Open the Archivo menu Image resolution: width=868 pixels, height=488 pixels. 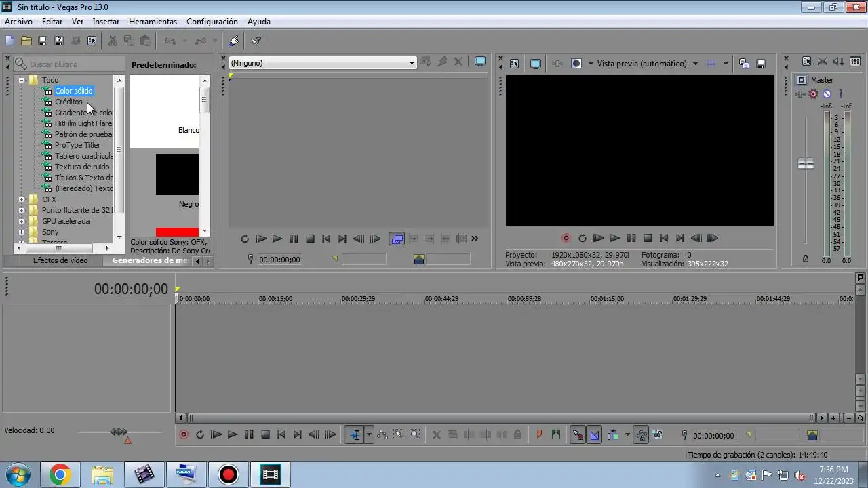click(18, 22)
